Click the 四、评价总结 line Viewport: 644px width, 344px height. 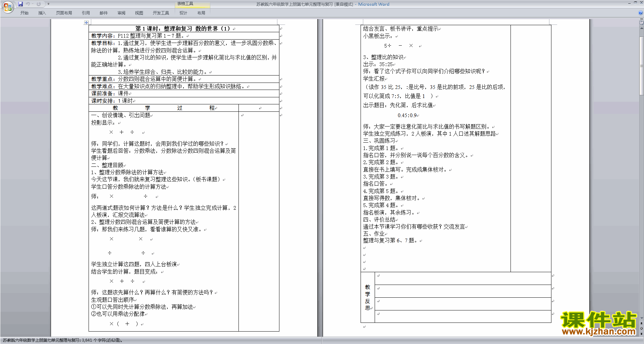pos(379,219)
